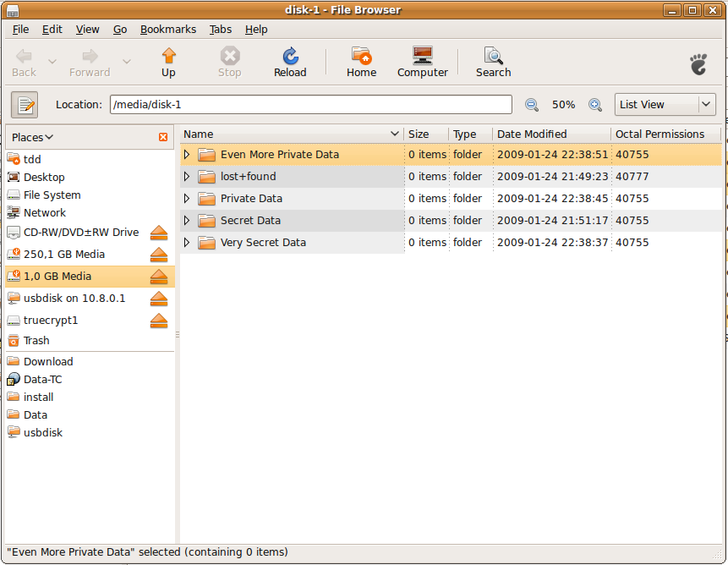The image size is (728, 565).
Task: Click the Stop toolbar icon
Action: pos(230,63)
